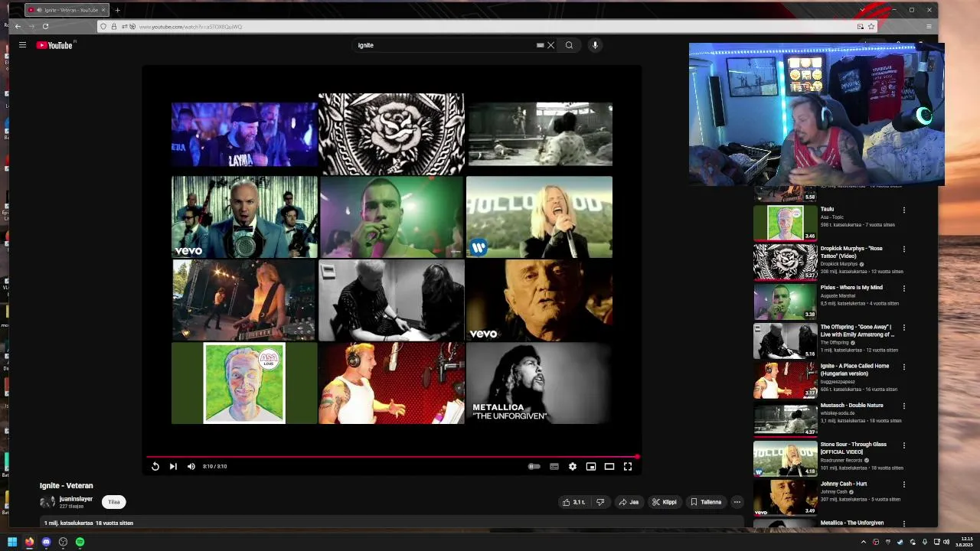Click the red progress bar of the video
The width and height of the screenshot is (980, 551).
pyautogui.click(x=391, y=457)
